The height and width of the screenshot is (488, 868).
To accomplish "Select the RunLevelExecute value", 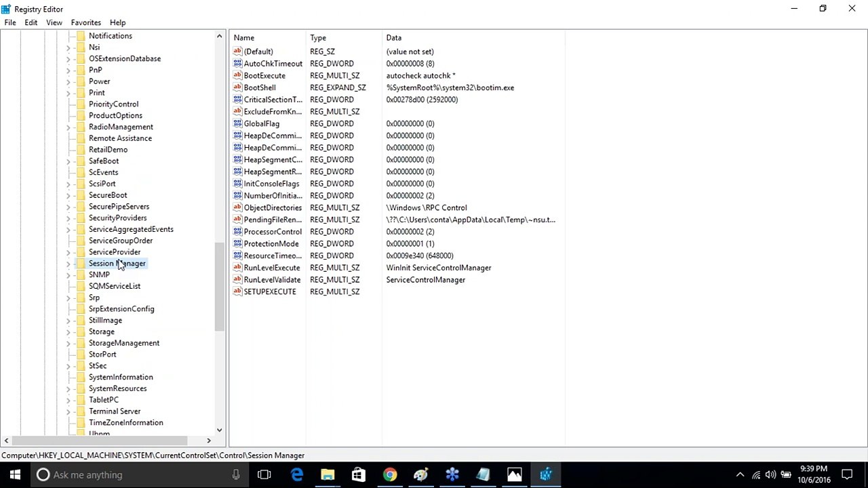I will [x=272, y=268].
